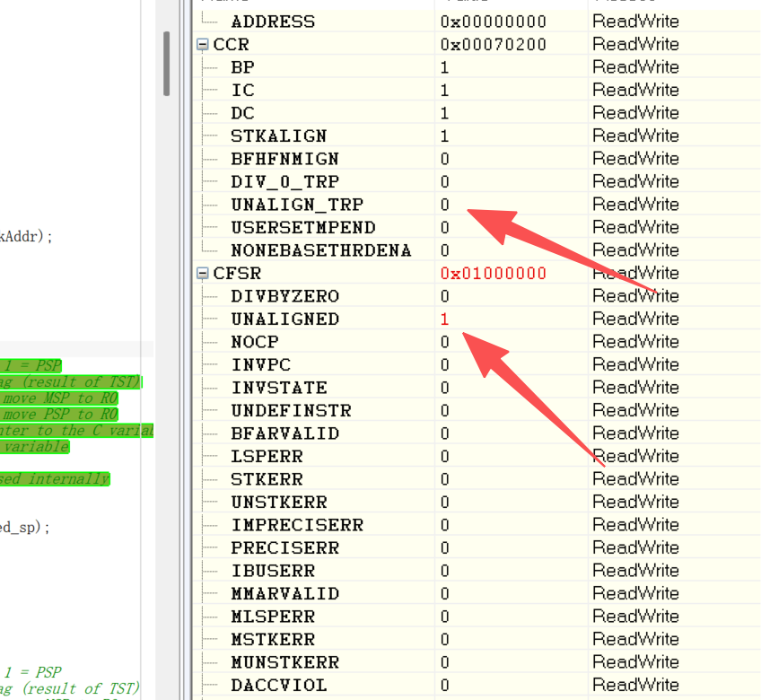Select the DACCVIOL field
The width and height of the screenshot is (761, 700).
[x=278, y=685]
